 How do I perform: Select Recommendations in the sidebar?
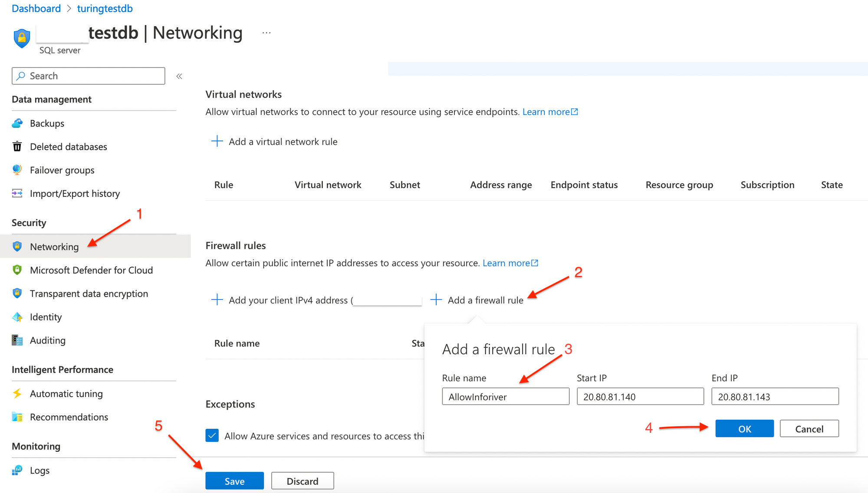[x=69, y=417]
